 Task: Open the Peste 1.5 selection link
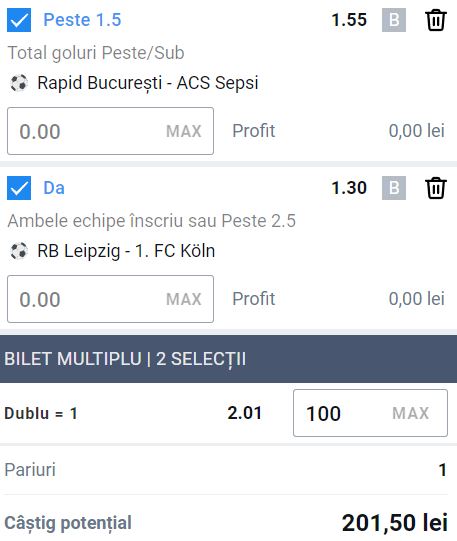[x=82, y=20]
